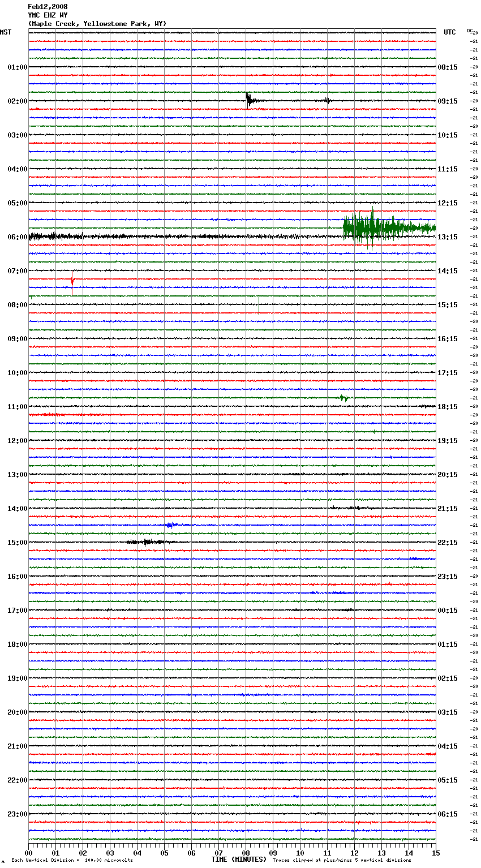Click minute tick label 12 on bottom axis
Image resolution: width=481 pixels, height=868 pixels.
(355, 853)
